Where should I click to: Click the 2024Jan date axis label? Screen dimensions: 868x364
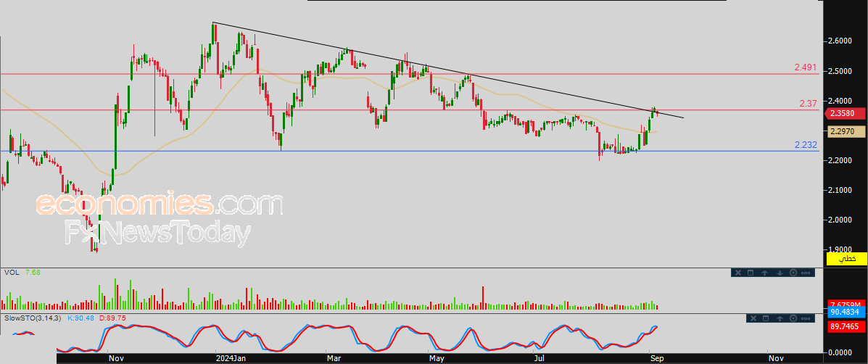pos(231,358)
